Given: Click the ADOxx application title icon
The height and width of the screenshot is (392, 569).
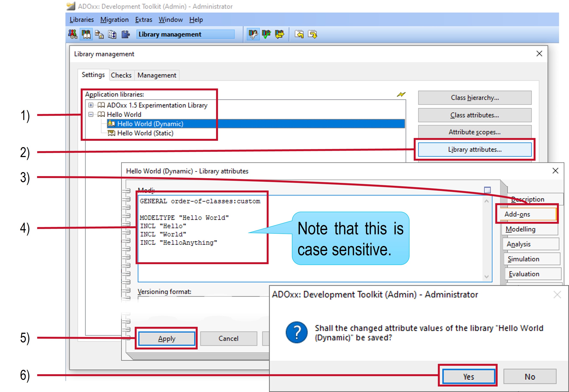Looking at the screenshot, I should pyautogui.click(x=71, y=6).
